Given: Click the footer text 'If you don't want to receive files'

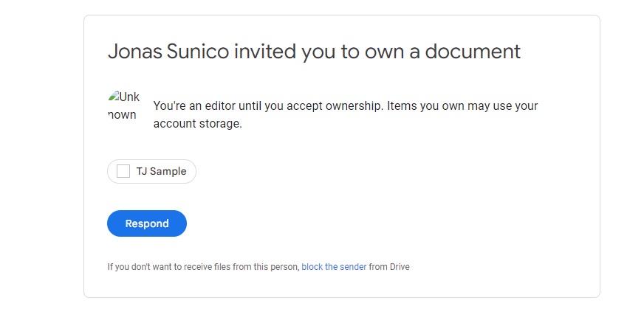Looking at the screenshot, I should click(x=169, y=267).
